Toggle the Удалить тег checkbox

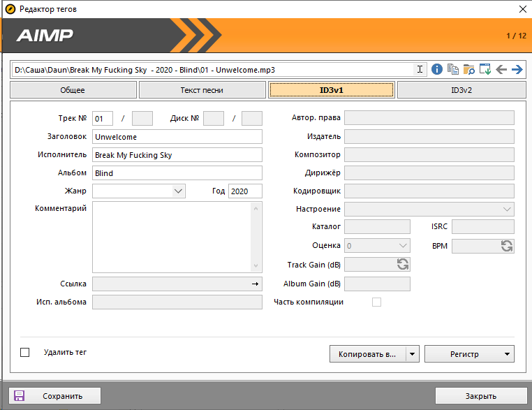point(24,352)
